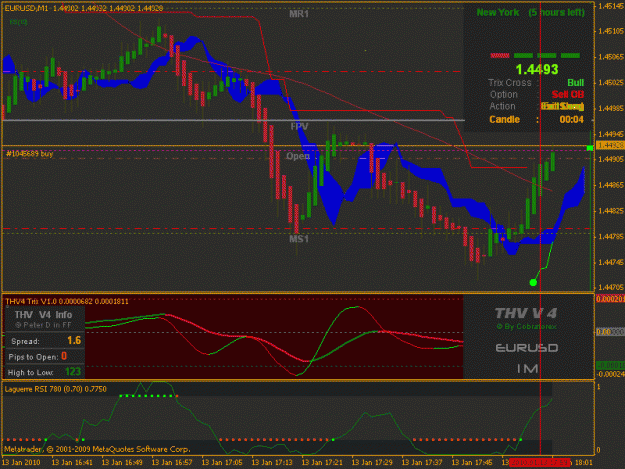Click the Trix Cross label
The width and height of the screenshot is (625, 469).
pyautogui.click(x=510, y=83)
